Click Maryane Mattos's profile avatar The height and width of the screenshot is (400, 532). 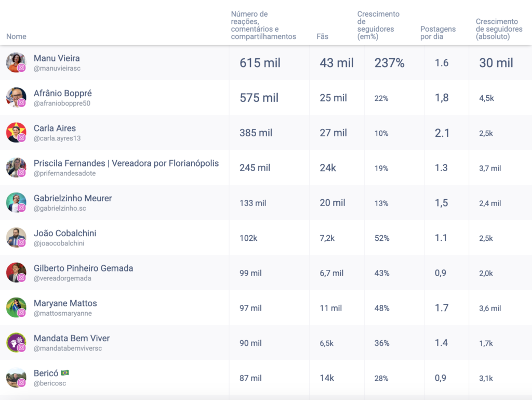[16, 307]
